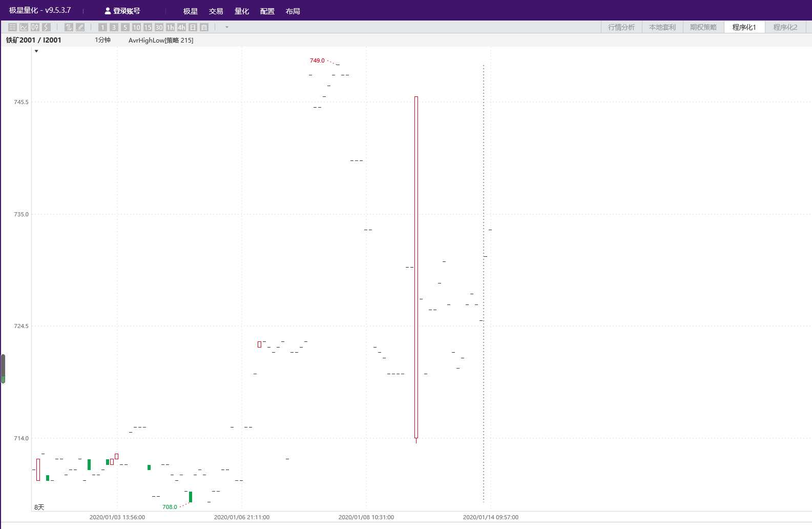Open the quote list view icon

click(x=12, y=27)
